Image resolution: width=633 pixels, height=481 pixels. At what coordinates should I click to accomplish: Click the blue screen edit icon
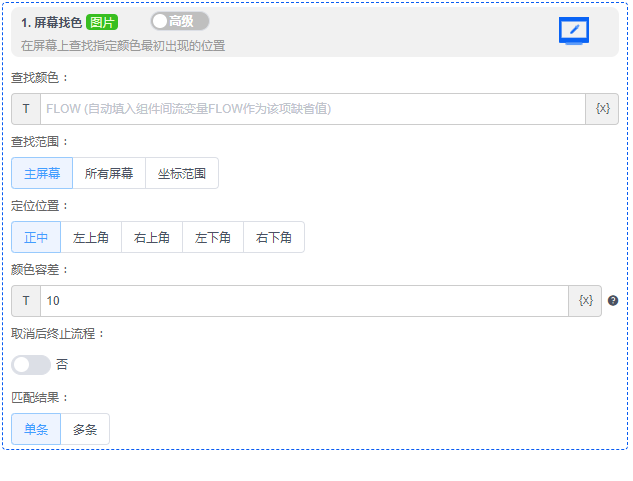(x=573, y=31)
